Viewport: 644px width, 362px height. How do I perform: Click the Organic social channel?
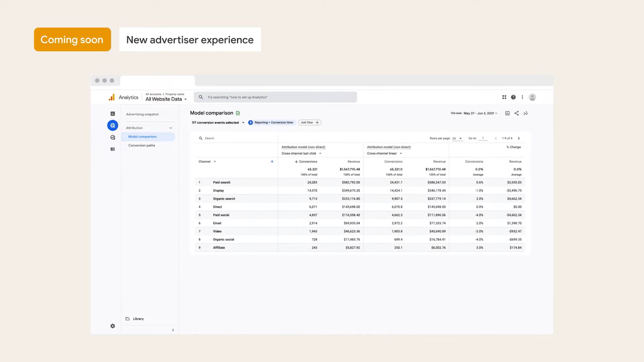click(223, 240)
